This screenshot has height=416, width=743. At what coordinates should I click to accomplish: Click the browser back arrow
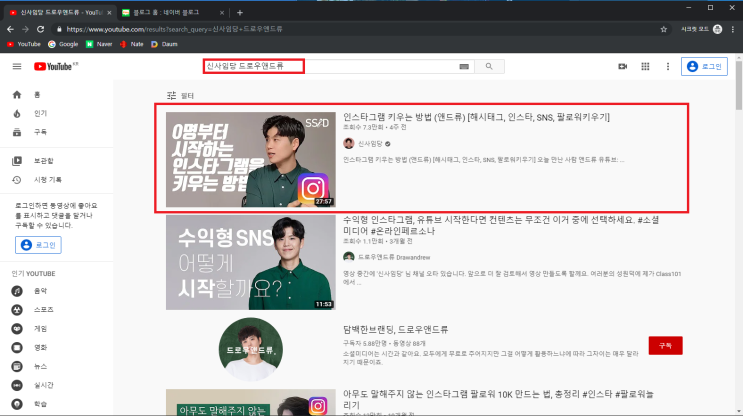10,29
